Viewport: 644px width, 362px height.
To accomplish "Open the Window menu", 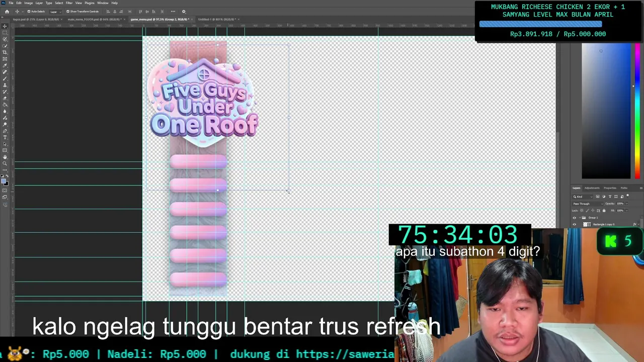I will pos(103,3).
